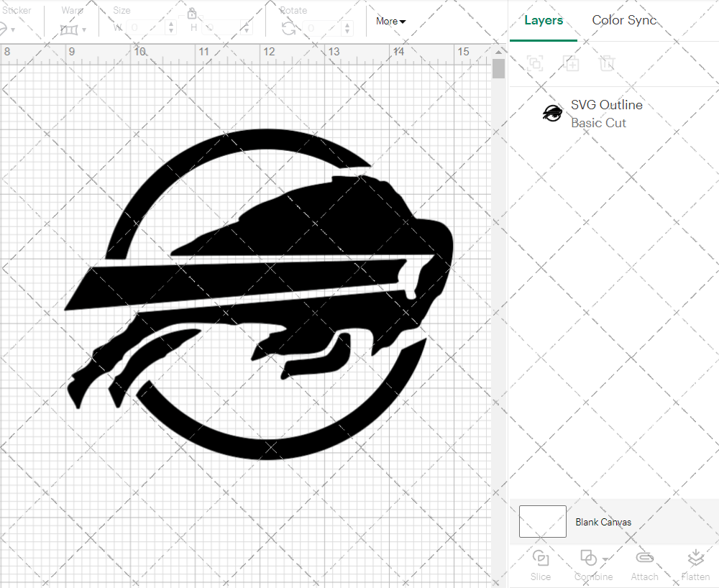The height and width of the screenshot is (588, 719).
Task: Click the Group icon in the Layers panel
Action: [535, 63]
